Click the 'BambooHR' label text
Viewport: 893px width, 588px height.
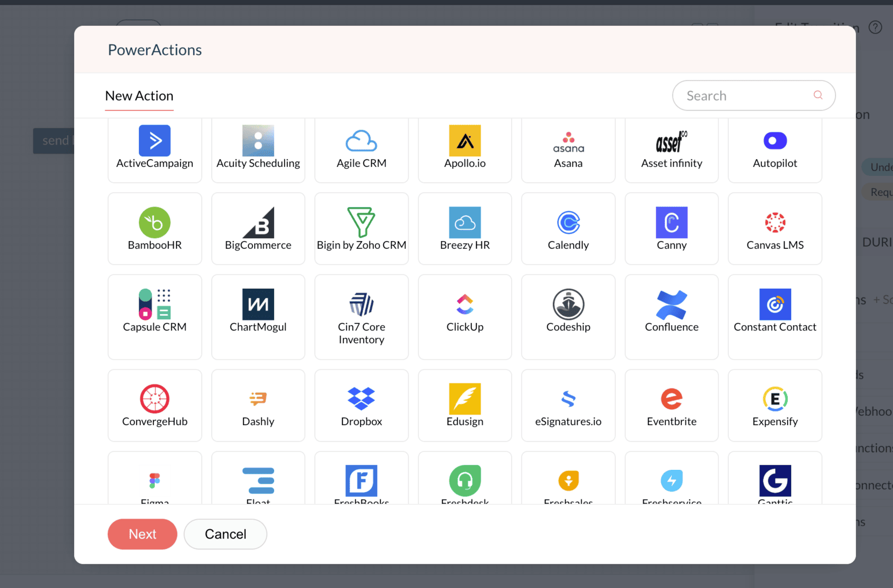point(155,245)
